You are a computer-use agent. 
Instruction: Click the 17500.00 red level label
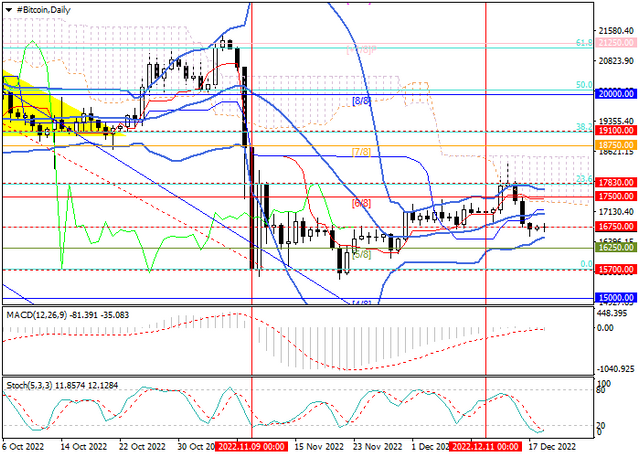tap(616, 196)
